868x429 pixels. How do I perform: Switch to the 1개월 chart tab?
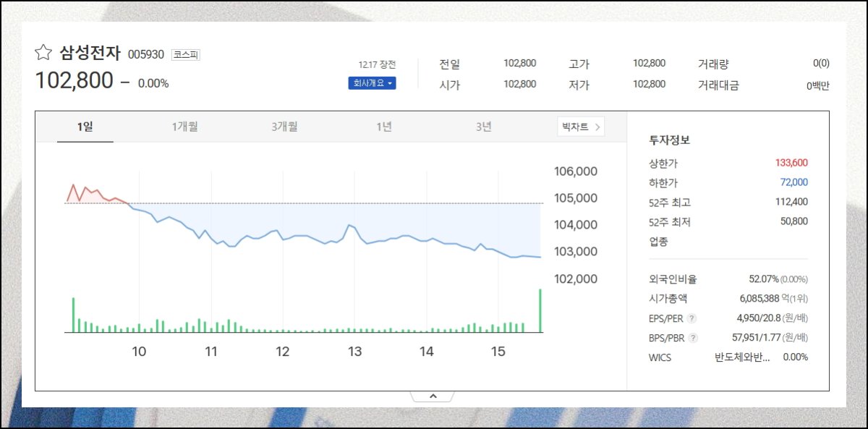point(185,127)
